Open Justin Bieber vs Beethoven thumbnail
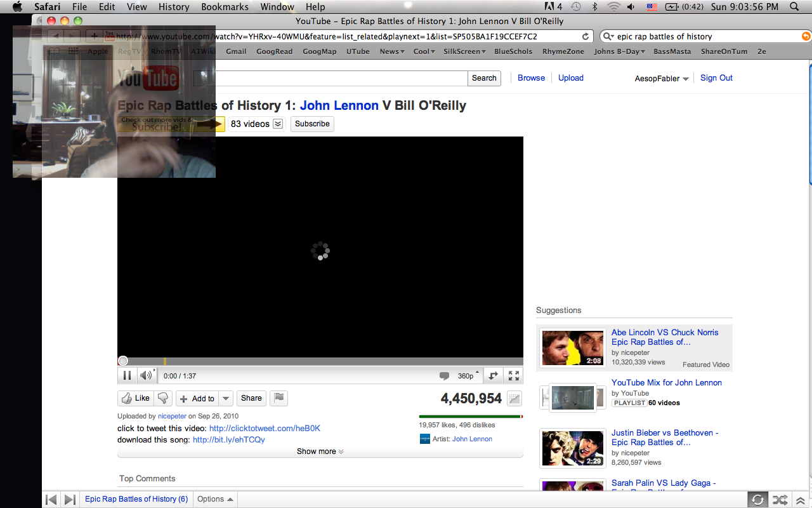812x508 pixels. pos(572,448)
